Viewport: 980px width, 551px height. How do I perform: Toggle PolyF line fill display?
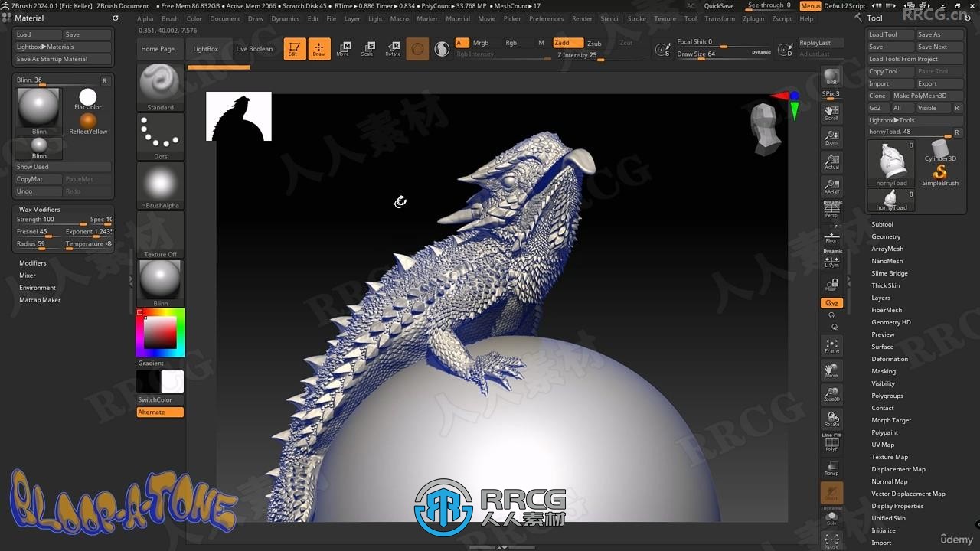pyautogui.click(x=831, y=444)
